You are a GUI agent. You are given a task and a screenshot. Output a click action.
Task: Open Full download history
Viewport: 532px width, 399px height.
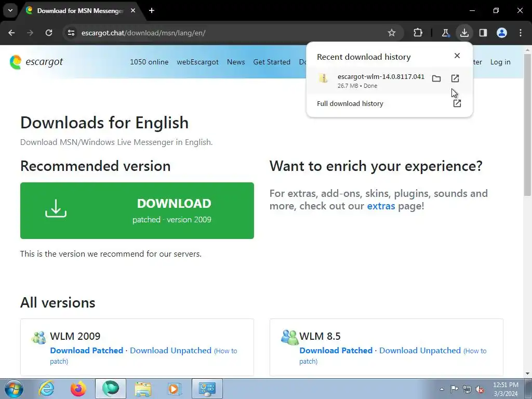coord(389,103)
